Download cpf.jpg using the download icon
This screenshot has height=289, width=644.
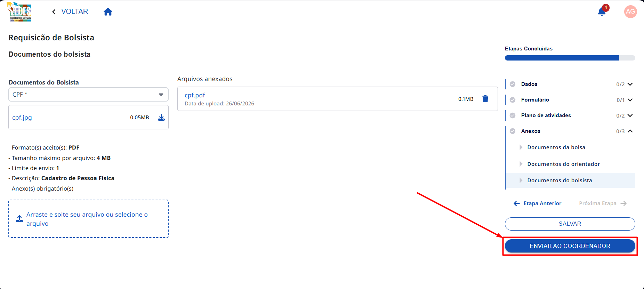coord(161,117)
